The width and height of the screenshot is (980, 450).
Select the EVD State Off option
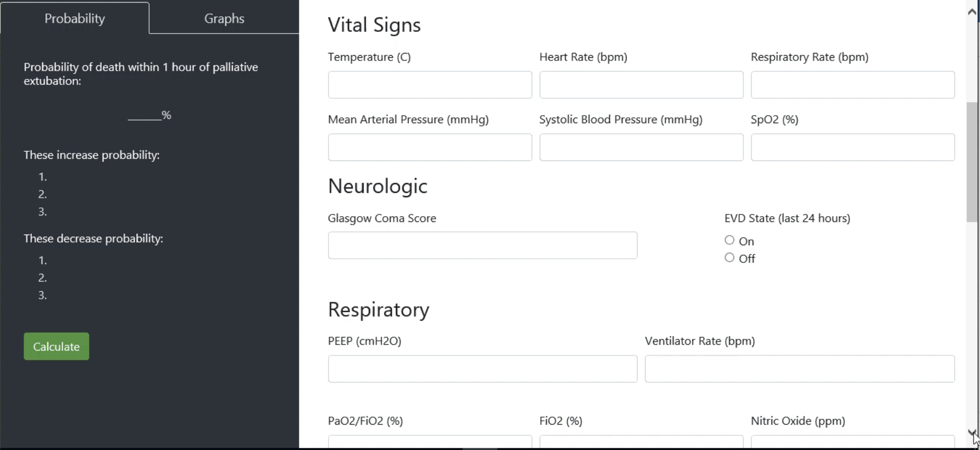[x=729, y=258]
